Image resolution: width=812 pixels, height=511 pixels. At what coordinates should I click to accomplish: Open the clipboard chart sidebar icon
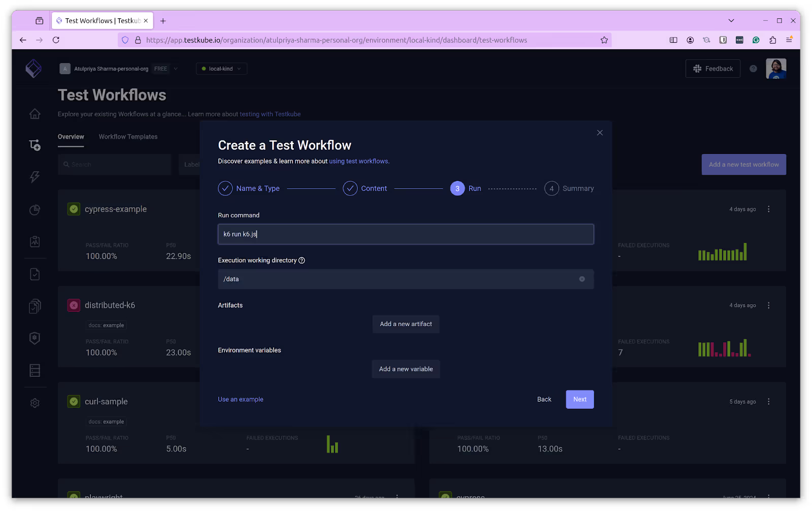[35, 242]
